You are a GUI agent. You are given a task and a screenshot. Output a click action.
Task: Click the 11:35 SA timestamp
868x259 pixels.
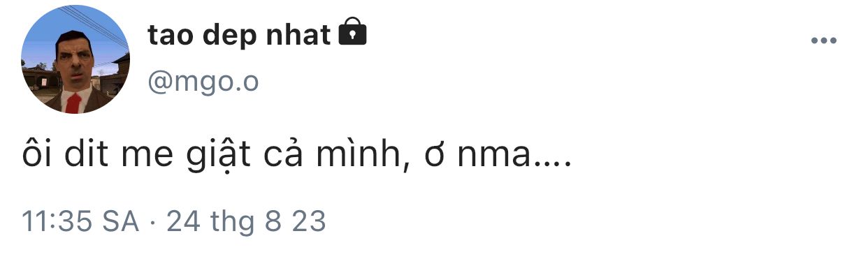point(81,221)
